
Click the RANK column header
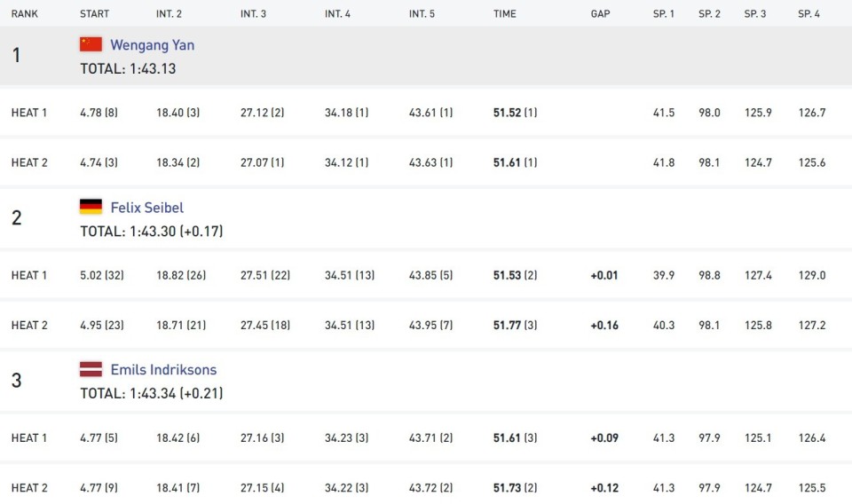click(24, 14)
